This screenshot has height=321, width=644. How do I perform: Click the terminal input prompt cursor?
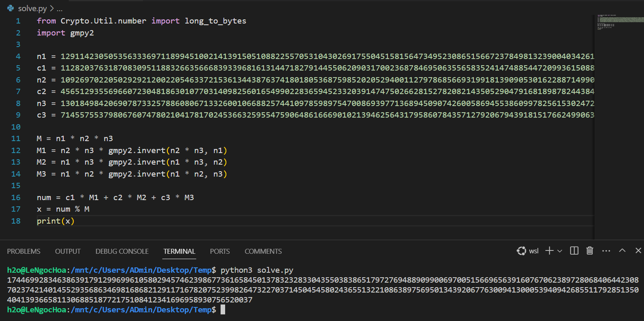click(223, 309)
